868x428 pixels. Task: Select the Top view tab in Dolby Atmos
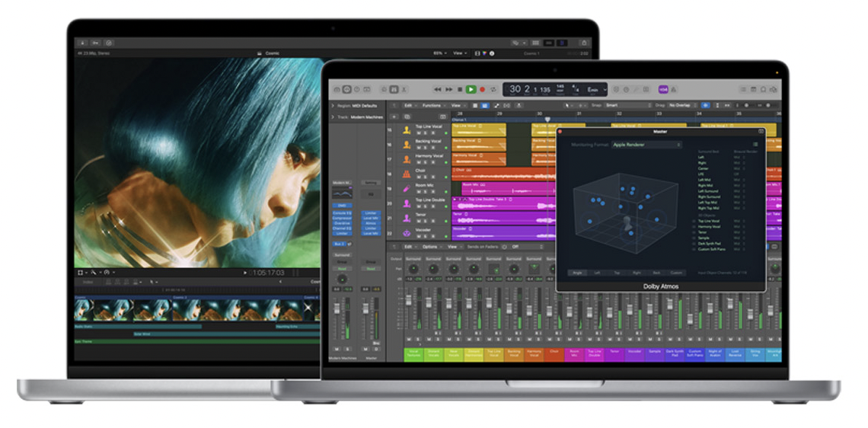pyautogui.click(x=617, y=273)
